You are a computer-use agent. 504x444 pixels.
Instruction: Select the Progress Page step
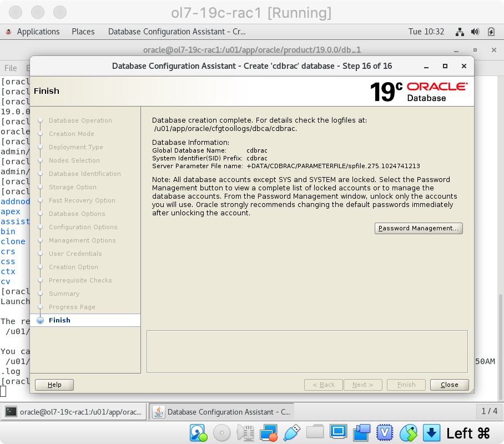pyautogui.click(x=72, y=307)
